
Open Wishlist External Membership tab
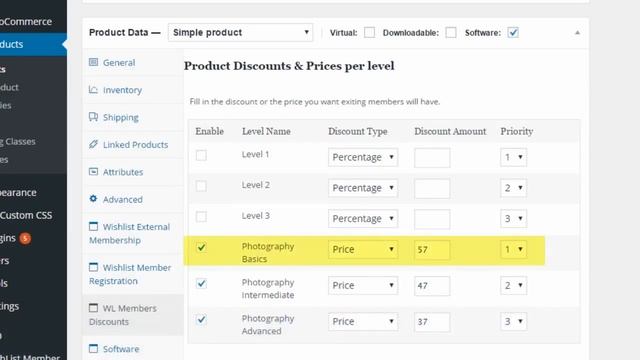133,233
